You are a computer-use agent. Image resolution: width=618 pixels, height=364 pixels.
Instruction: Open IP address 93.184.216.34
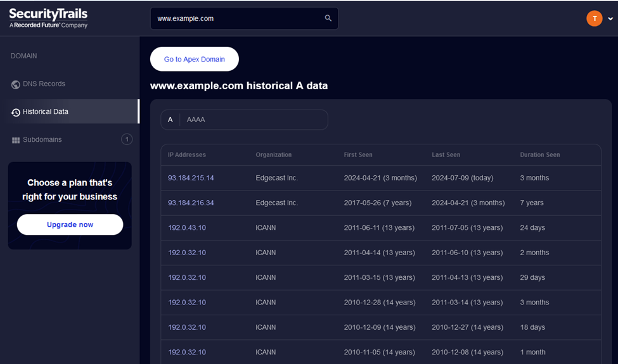tap(191, 203)
